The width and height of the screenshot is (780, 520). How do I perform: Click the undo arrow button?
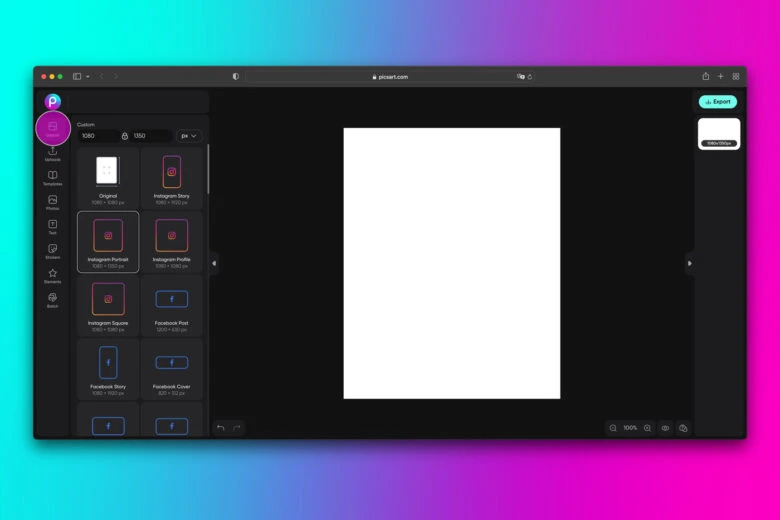221,428
